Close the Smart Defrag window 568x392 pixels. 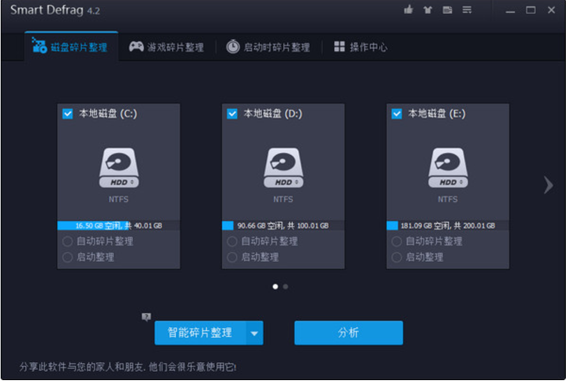(x=551, y=10)
